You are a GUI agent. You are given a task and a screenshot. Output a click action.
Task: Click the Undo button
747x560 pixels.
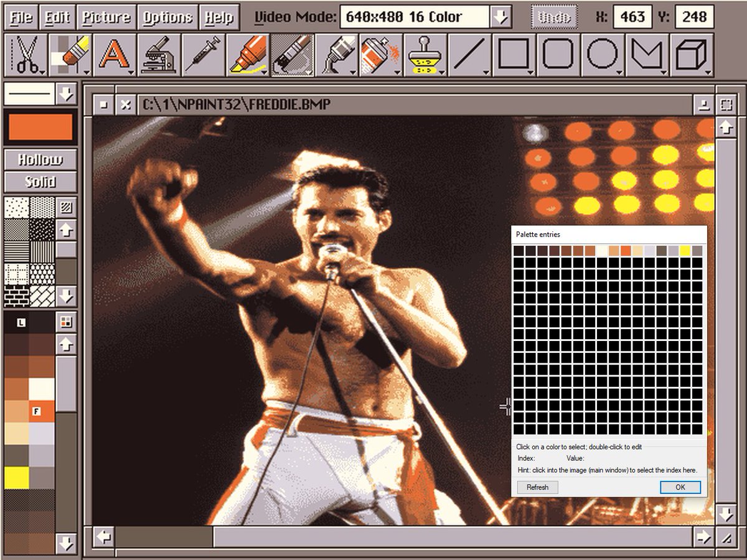[x=554, y=17]
